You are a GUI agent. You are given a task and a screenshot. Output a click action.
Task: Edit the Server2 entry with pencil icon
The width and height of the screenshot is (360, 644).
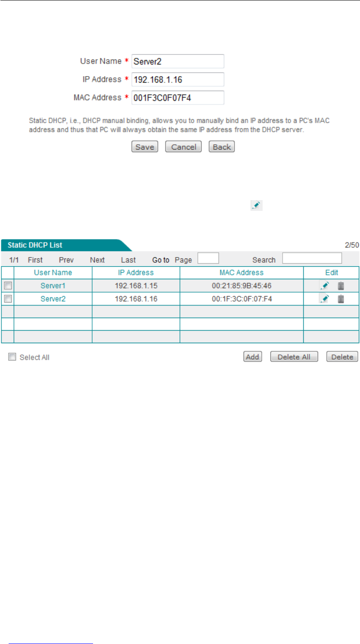[325, 298]
